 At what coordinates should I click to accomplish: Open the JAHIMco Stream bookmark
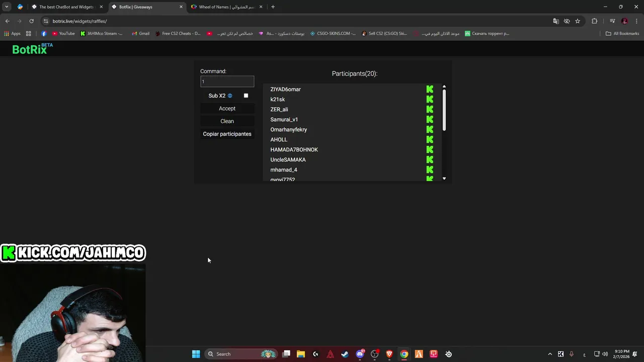pos(101,33)
